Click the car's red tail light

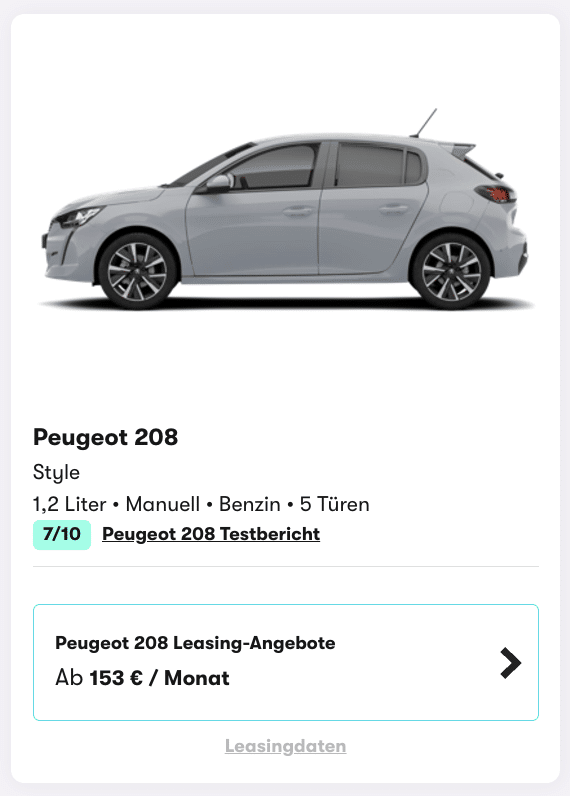coord(497,193)
